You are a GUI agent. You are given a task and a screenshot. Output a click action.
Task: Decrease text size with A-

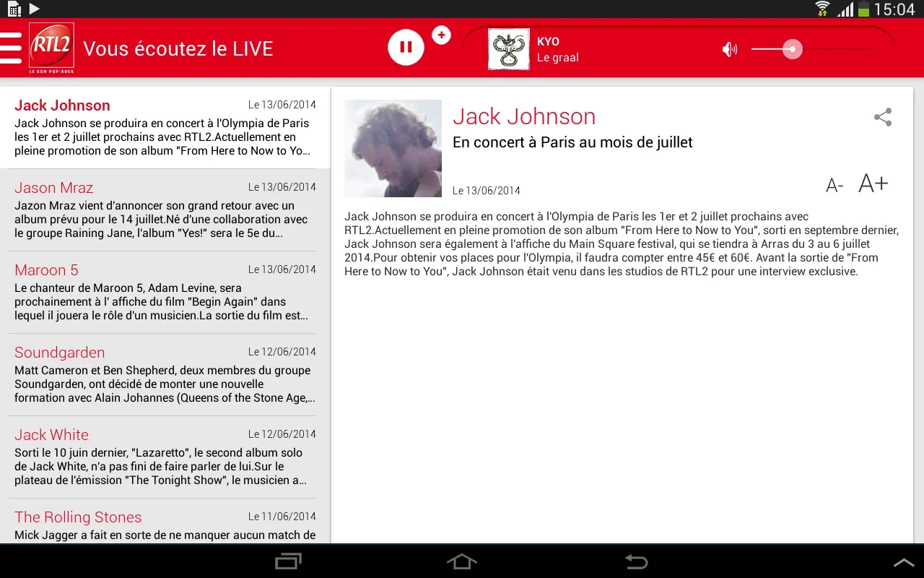coord(834,186)
